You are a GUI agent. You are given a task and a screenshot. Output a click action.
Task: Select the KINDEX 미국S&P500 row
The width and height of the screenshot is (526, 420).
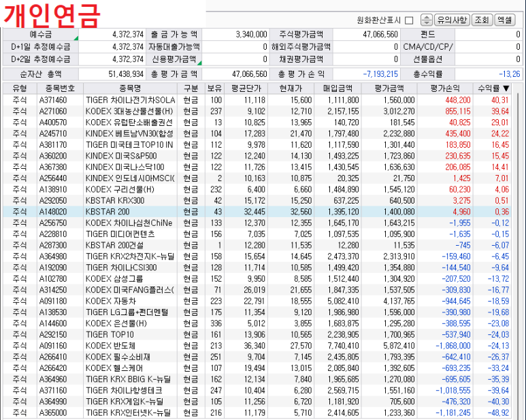click(257, 156)
